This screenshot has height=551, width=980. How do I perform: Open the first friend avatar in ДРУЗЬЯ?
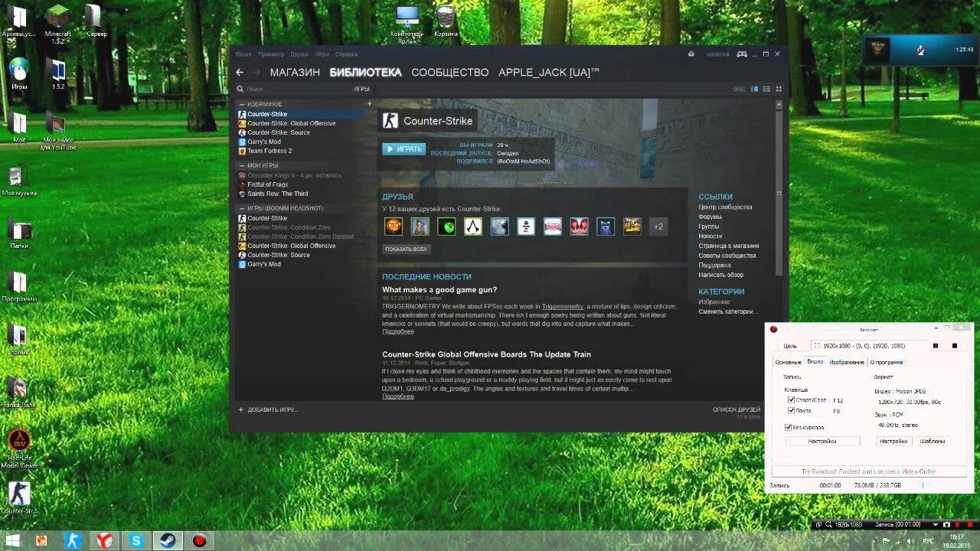[394, 227]
